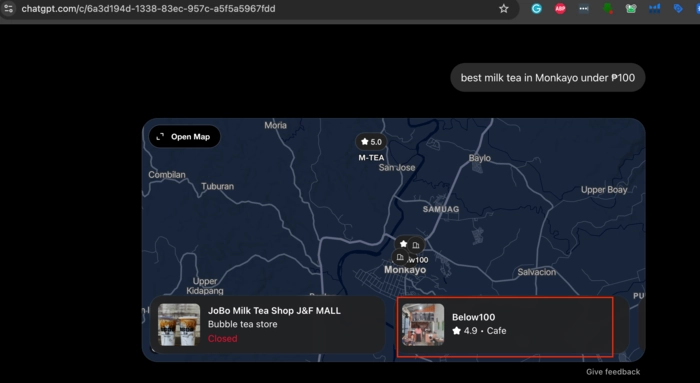Open the Grammarly extension icon
The image size is (700, 383).
[x=536, y=8]
